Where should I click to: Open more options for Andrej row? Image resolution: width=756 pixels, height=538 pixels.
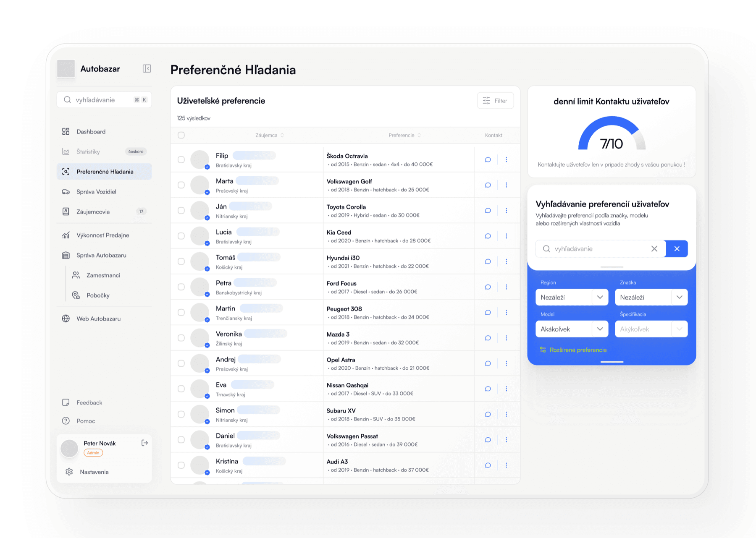506,363
